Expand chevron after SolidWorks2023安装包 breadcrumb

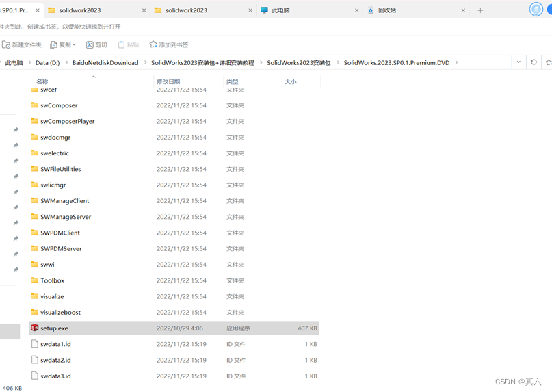(338, 63)
